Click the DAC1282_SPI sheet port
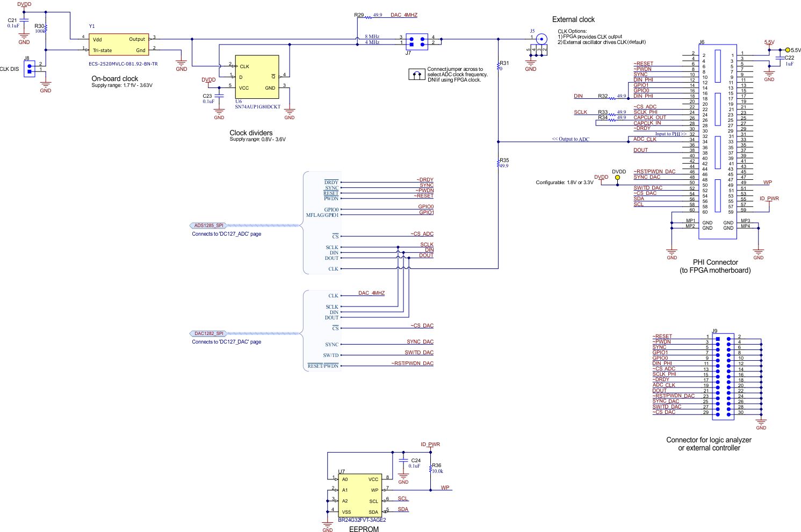The image size is (801, 532). [x=208, y=333]
